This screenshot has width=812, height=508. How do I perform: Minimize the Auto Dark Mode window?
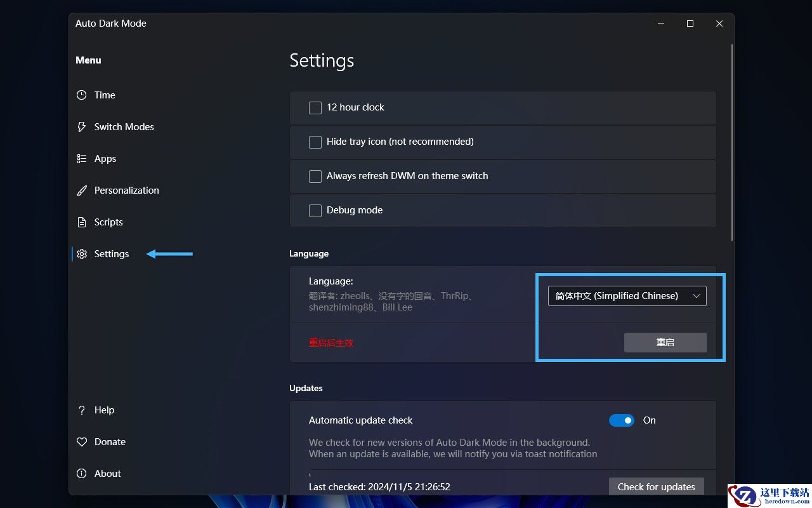point(661,23)
